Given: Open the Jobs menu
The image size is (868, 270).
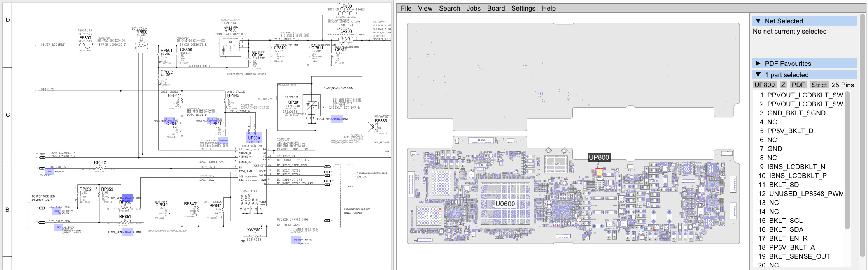Looking at the screenshot, I should (x=473, y=8).
